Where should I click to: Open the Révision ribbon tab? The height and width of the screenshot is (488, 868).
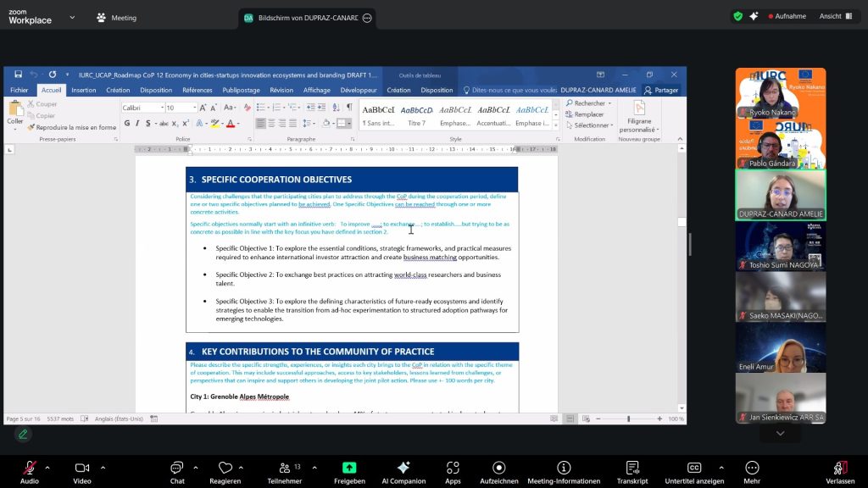pyautogui.click(x=281, y=90)
